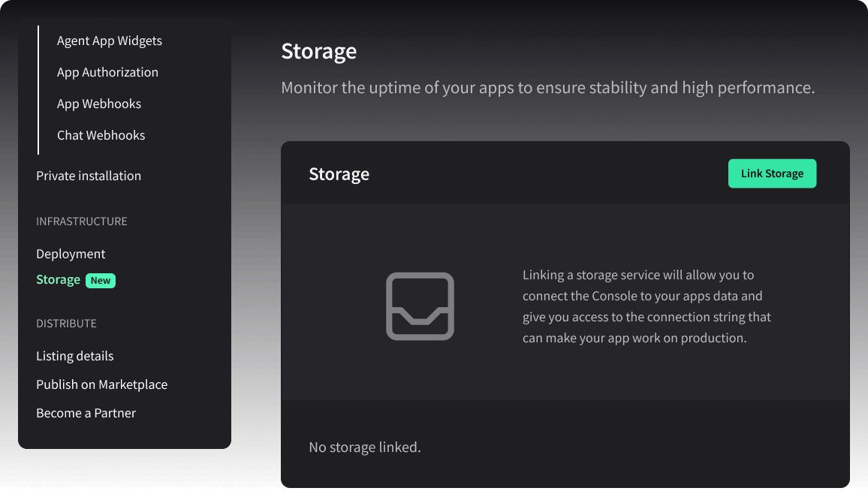Click the green New badge beside Storage
Viewport: 868px width, 497px height.
coord(101,280)
